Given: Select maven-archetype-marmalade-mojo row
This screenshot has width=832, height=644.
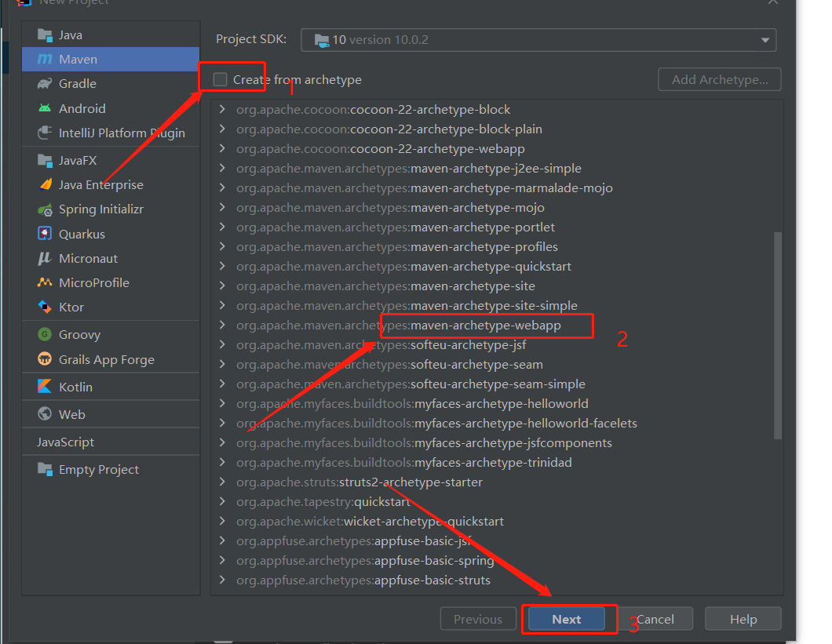Looking at the screenshot, I should pyautogui.click(x=497, y=187).
